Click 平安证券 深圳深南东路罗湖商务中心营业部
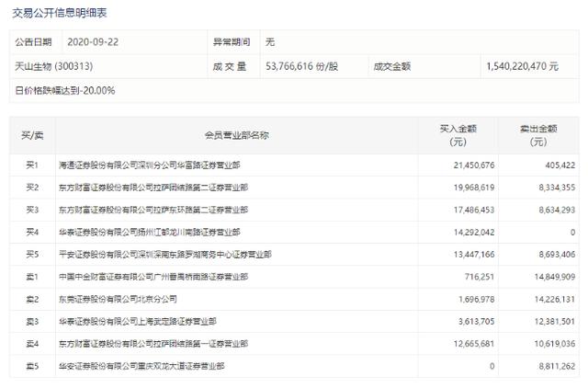The height and width of the screenshot is (388, 588). [165, 255]
